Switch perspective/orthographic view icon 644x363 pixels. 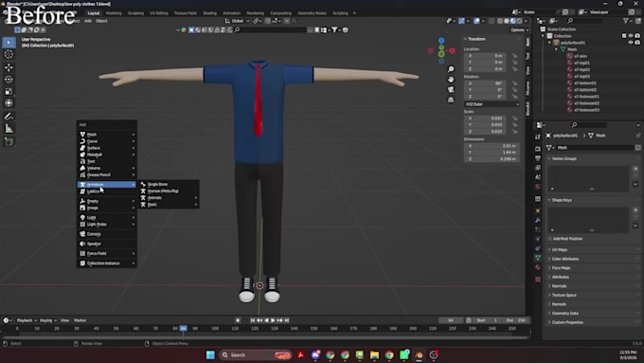click(x=451, y=100)
